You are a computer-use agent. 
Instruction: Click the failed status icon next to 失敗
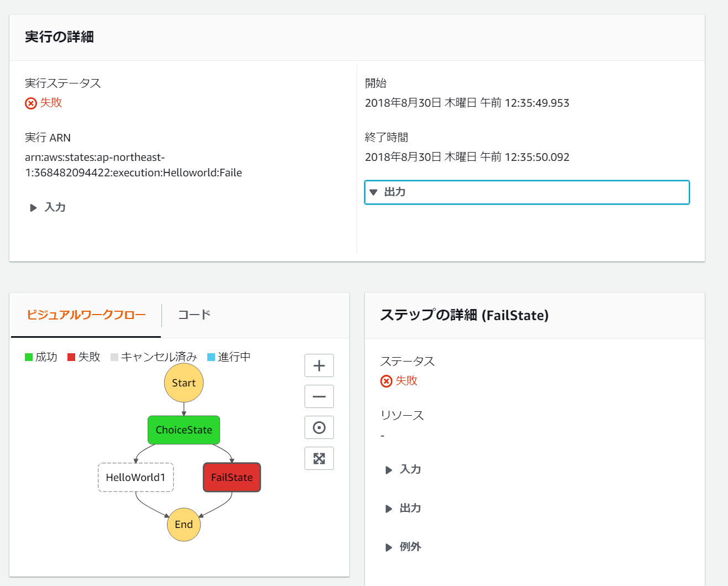coord(30,103)
